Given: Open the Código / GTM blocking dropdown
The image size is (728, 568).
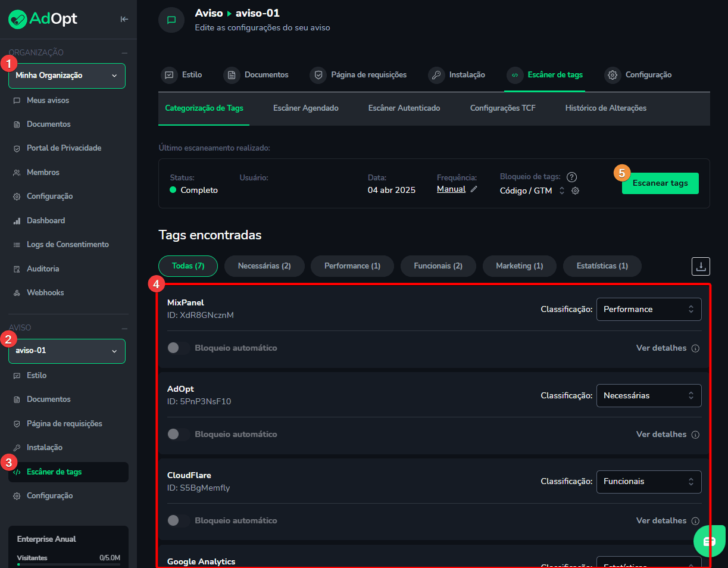Looking at the screenshot, I should 532,191.
